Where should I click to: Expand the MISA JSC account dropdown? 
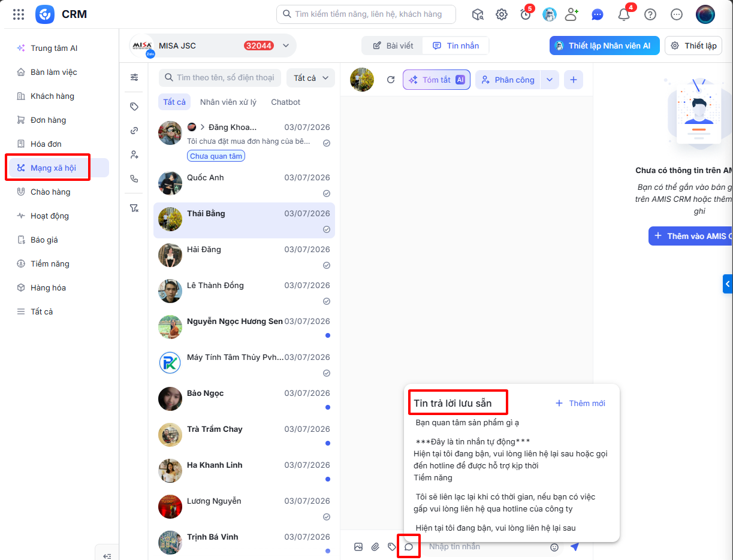point(286,46)
